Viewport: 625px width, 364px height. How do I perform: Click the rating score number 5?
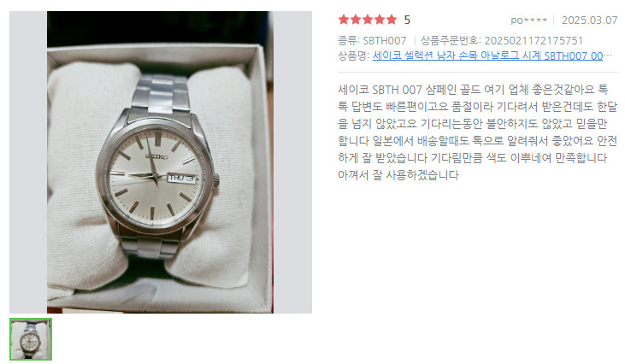click(407, 20)
